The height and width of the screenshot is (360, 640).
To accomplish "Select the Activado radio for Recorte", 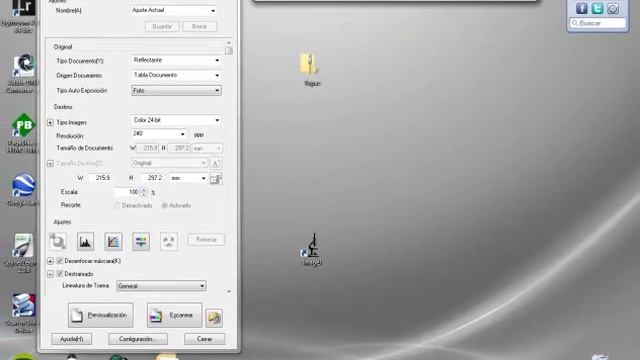I will coord(164,205).
